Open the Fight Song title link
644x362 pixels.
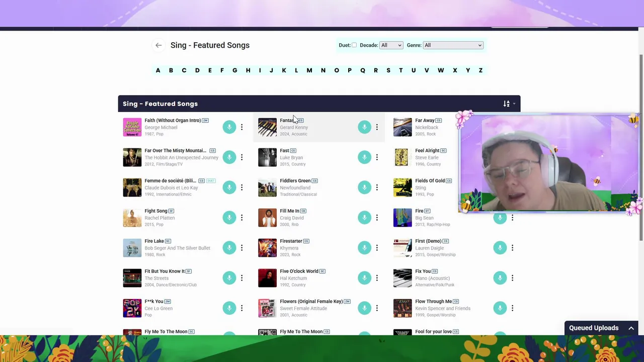[x=156, y=211]
